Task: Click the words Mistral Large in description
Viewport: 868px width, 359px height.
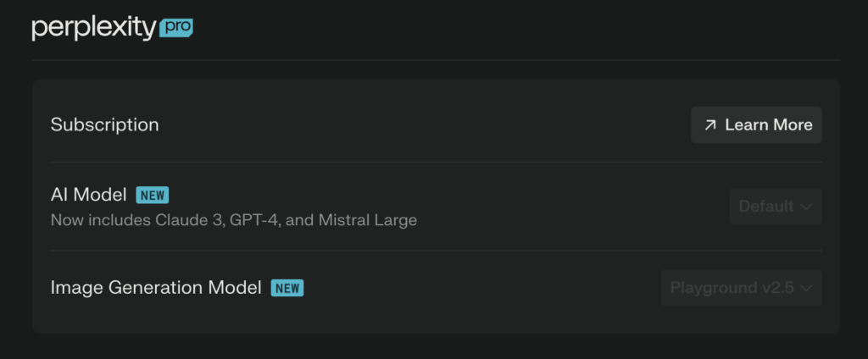Action: (x=368, y=220)
